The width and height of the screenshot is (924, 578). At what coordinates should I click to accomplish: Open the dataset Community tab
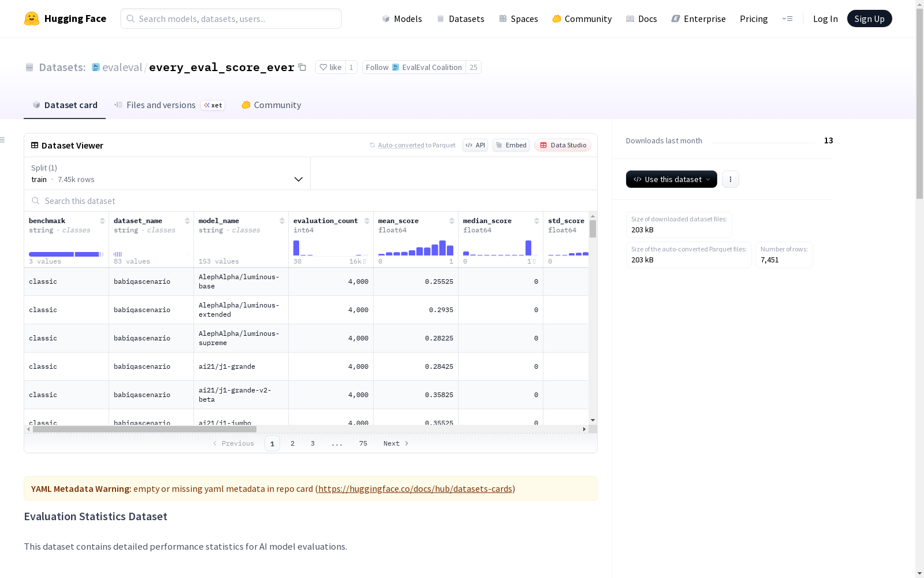[x=271, y=105]
